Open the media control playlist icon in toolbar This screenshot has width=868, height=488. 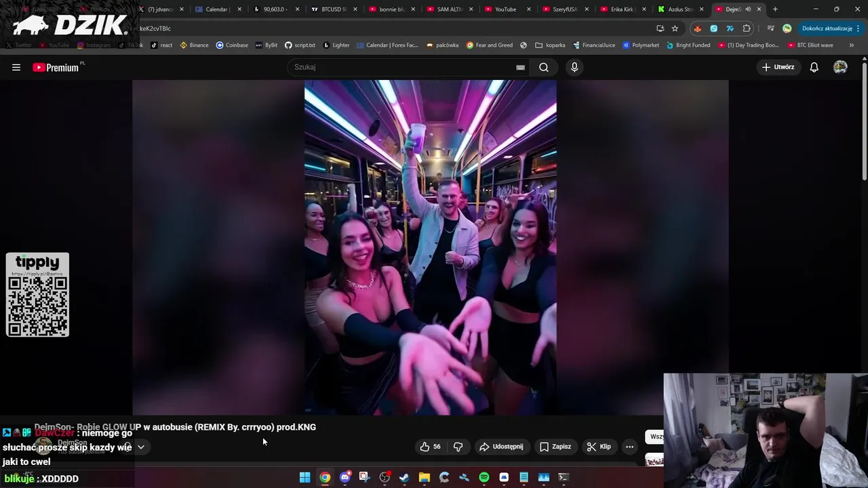click(x=770, y=28)
